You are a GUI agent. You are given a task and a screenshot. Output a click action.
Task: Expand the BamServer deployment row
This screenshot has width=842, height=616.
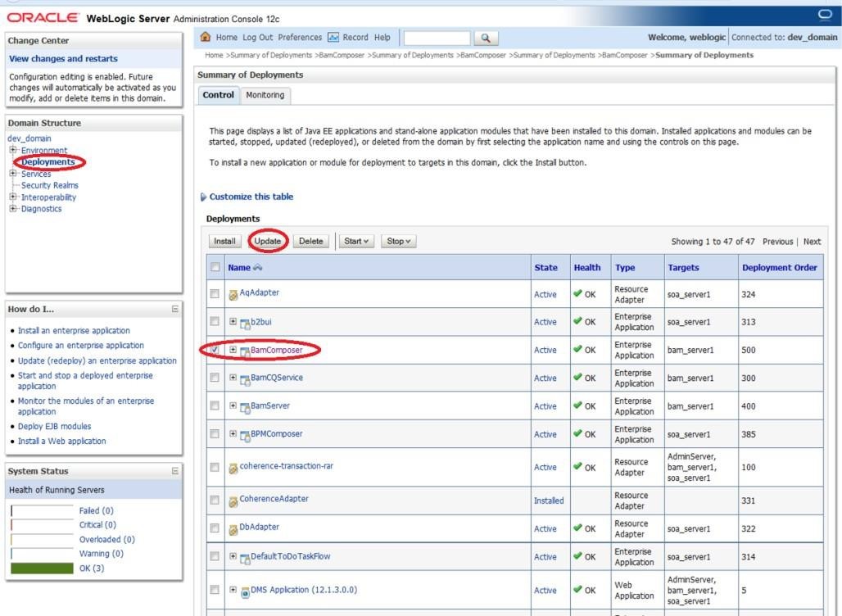tap(233, 405)
